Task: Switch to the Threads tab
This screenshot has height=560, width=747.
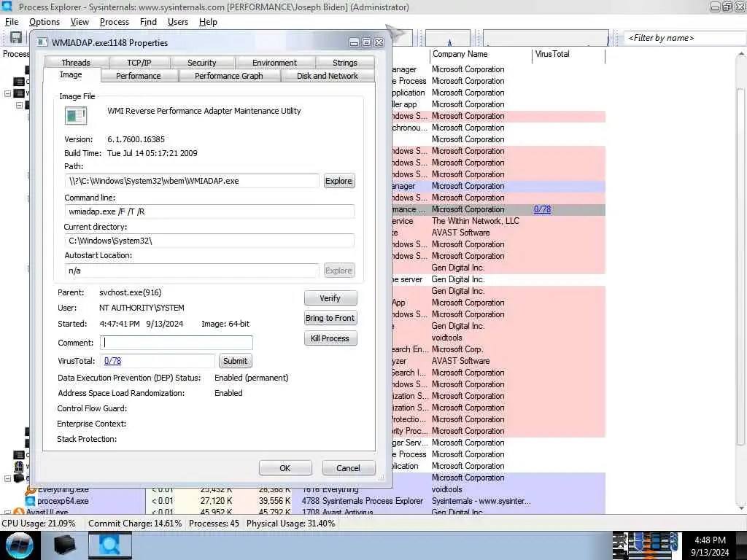Action: click(x=76, y=63)
